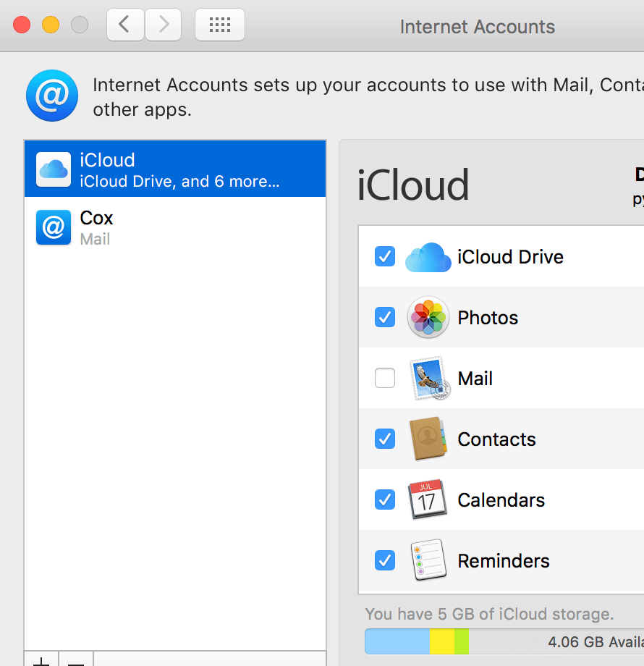The image size is (644, 666).
Task: Click the back navigation arrow
Action: 124,24
